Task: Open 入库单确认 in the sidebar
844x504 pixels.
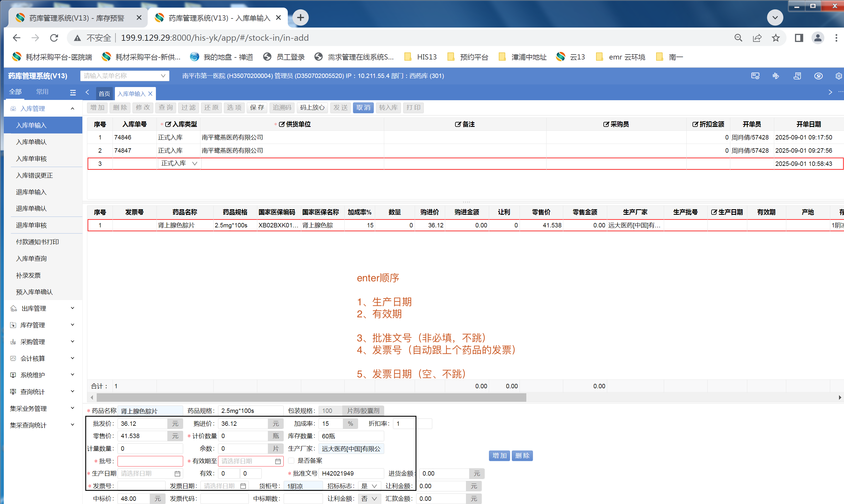Action: (31, 142)
